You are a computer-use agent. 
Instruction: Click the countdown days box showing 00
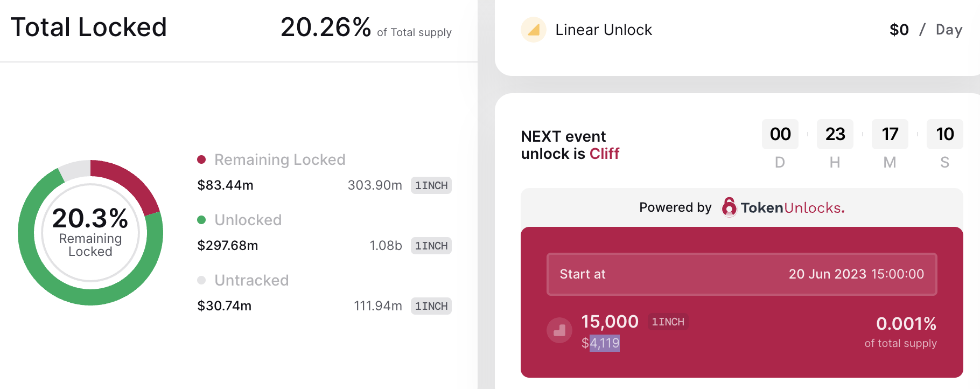[780, 134]
